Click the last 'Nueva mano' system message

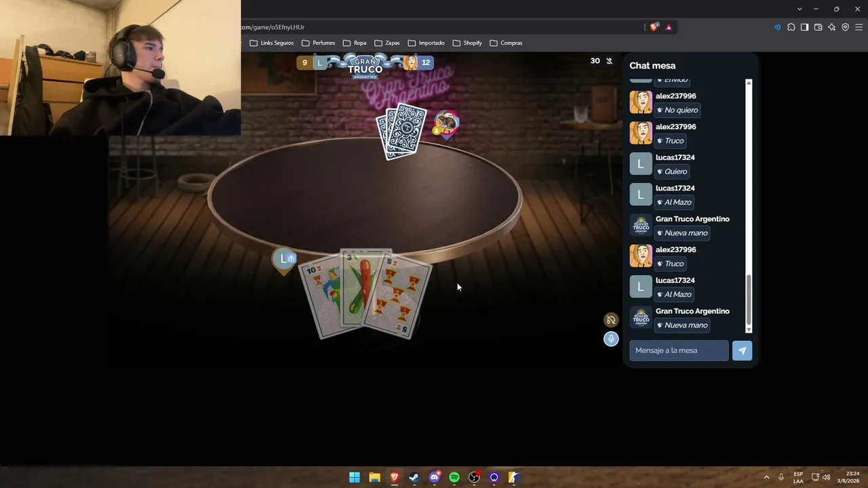pyautogui.click(x=682, y=325)
